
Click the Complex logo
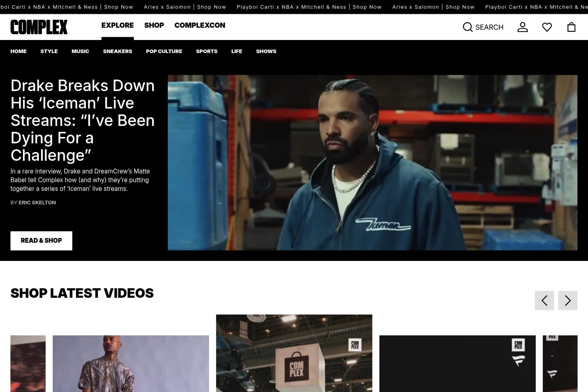click(x=39, y=27)
